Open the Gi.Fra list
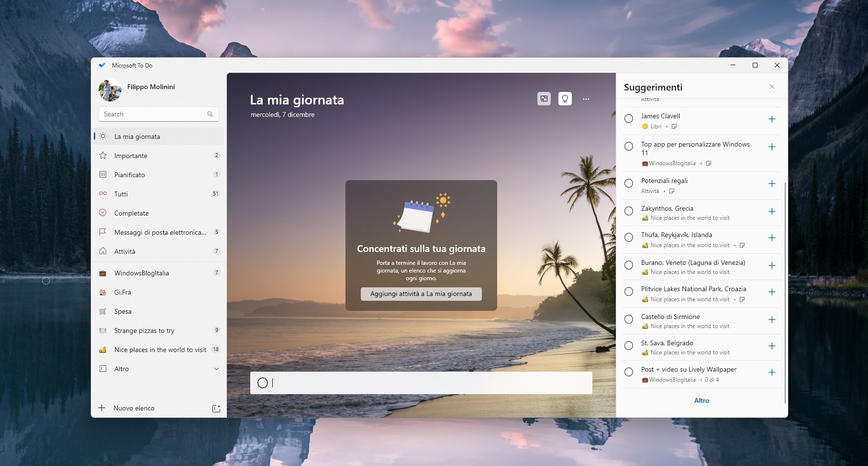 [x=158, y=292]
